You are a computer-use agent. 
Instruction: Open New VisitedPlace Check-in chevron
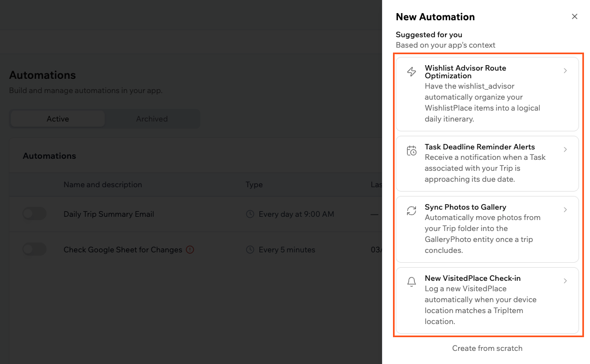(565, 281)
